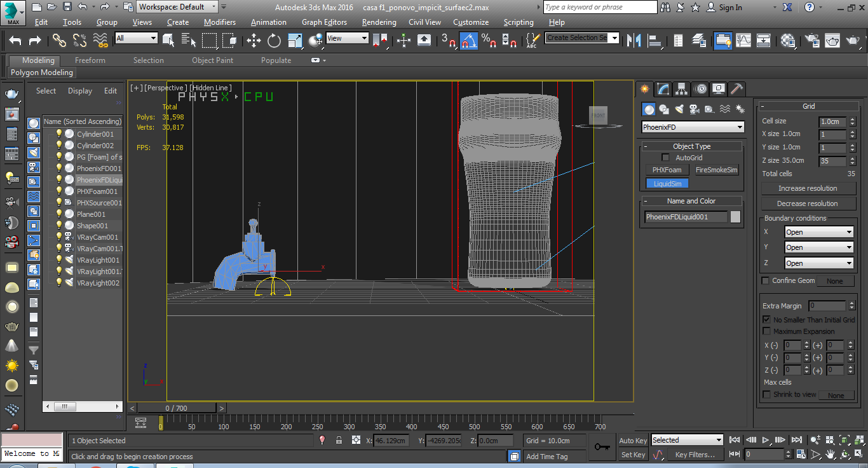This screenshot has height=468, width=868.
Task: Click the Mirror tool icon
Action: [634, 41]
